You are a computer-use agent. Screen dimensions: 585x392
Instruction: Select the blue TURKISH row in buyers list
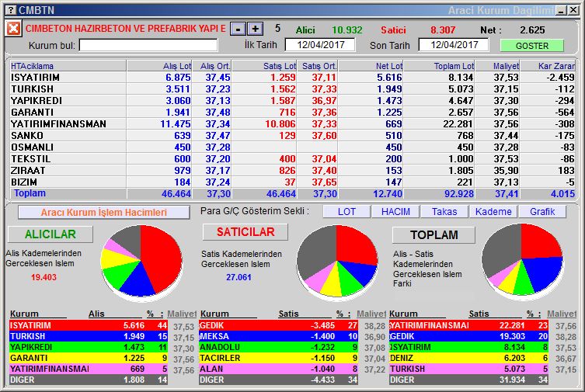pos(89,336)
